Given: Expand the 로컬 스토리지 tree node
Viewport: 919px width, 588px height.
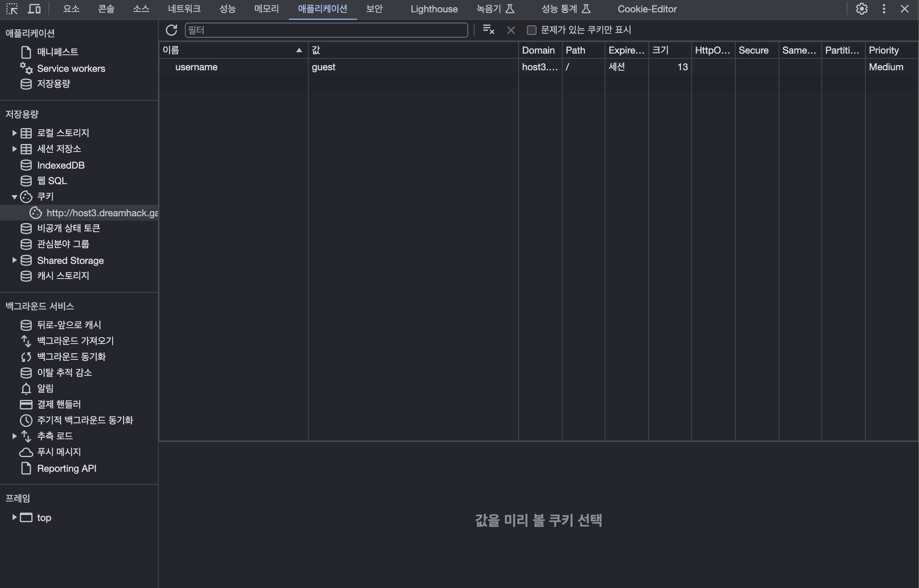Looking at the screenshot, I should click(x=14, y=133).
